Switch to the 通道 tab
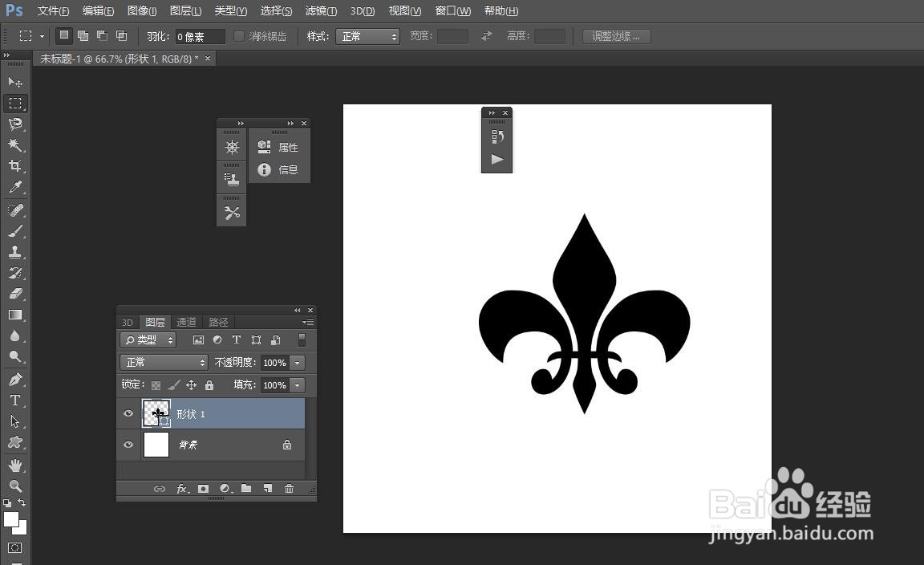The width and height of the screenshot is (924, 565). [x=186, y=322]
